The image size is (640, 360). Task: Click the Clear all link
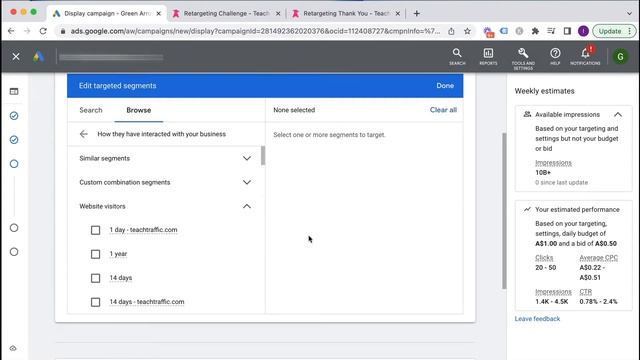pos(443,110)
